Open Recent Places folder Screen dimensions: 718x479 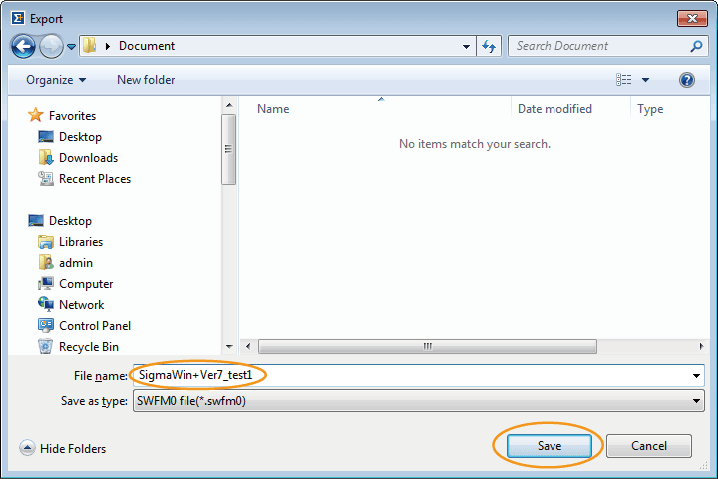pos(94,179)
